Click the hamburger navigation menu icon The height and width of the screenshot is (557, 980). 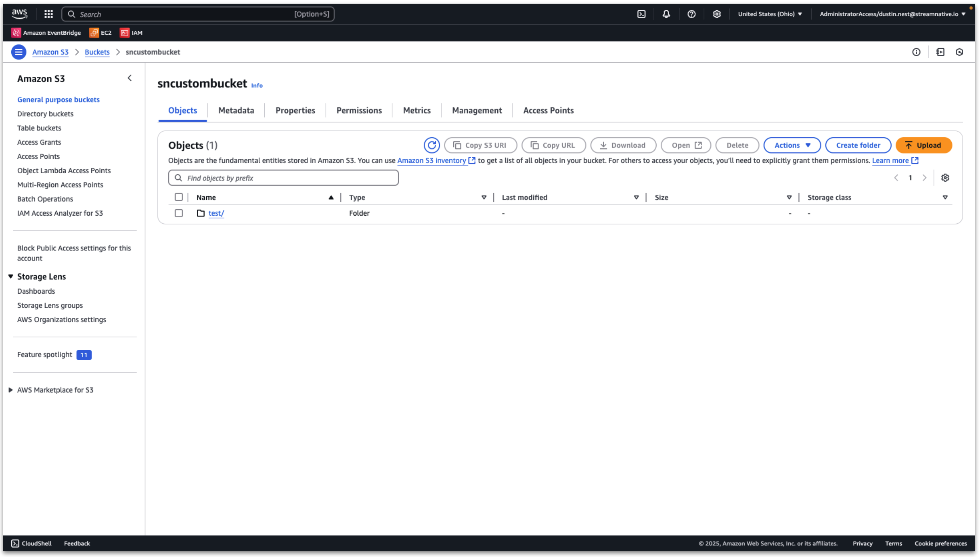(19, 52)
